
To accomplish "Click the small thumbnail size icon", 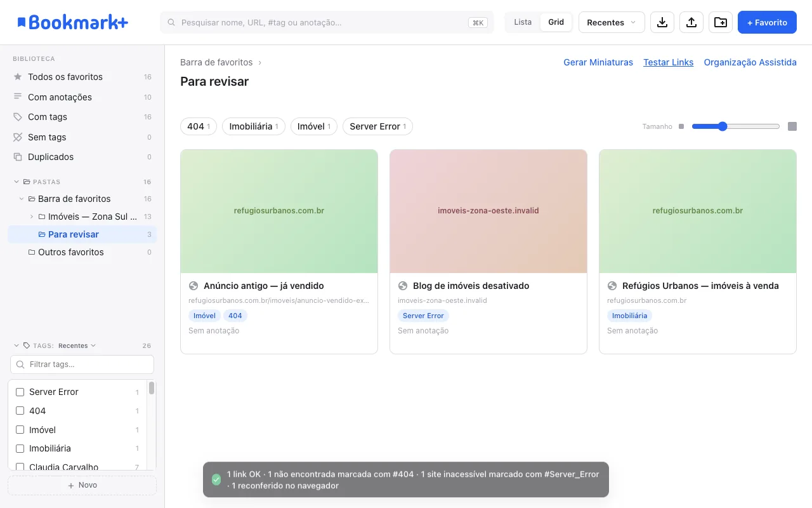I will coord(681,126).
